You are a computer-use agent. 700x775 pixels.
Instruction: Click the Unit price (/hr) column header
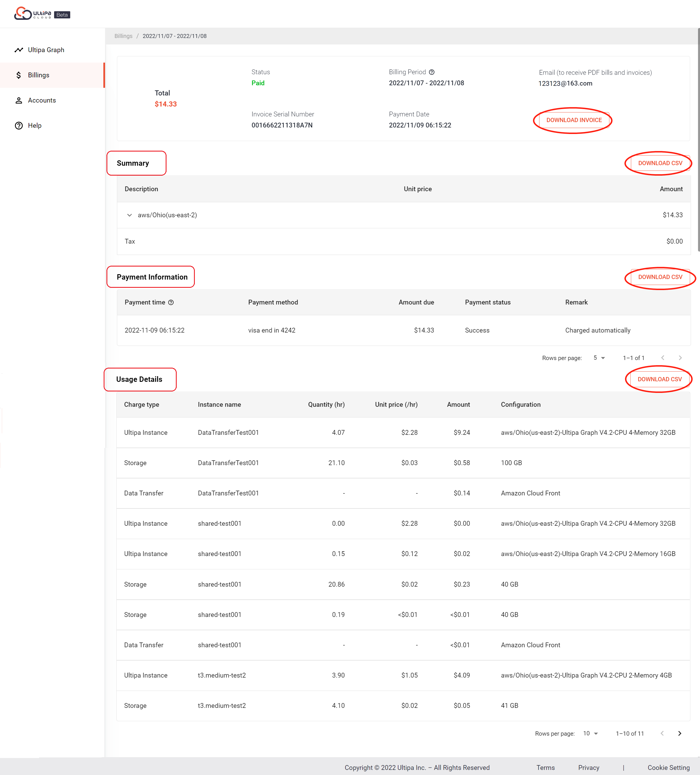(x=396, y=405)
